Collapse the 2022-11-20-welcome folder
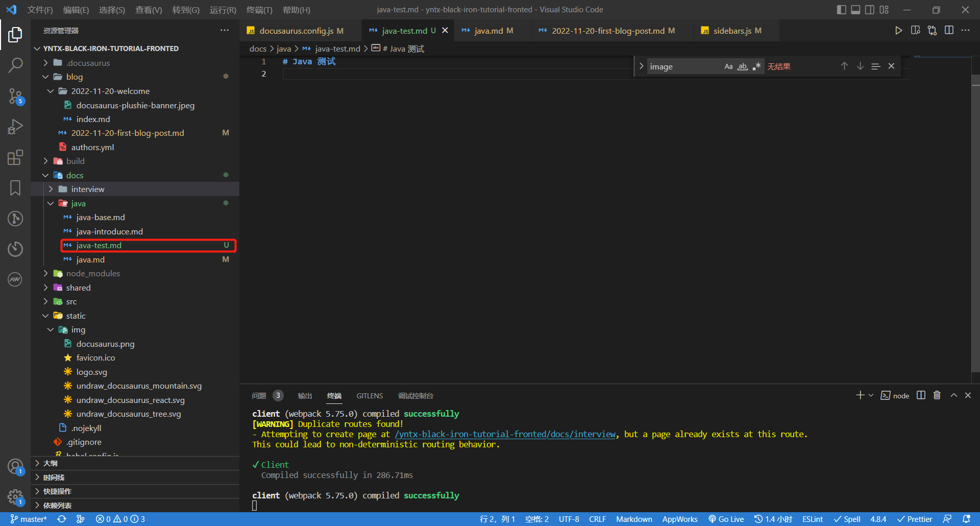The height and width of the screenshot is (526, 980). [x=51, y=91]
